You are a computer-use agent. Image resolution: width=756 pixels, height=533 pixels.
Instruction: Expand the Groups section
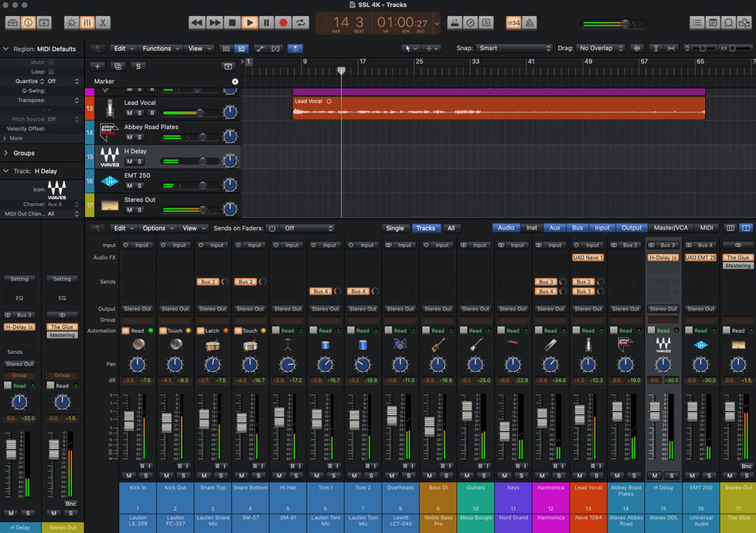click(6, 153)
